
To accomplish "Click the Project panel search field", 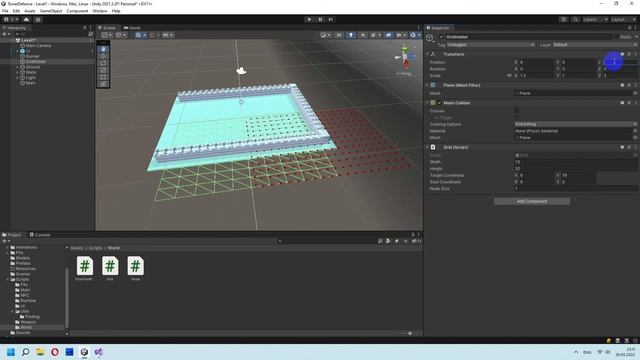I will [x=327, y=241].
